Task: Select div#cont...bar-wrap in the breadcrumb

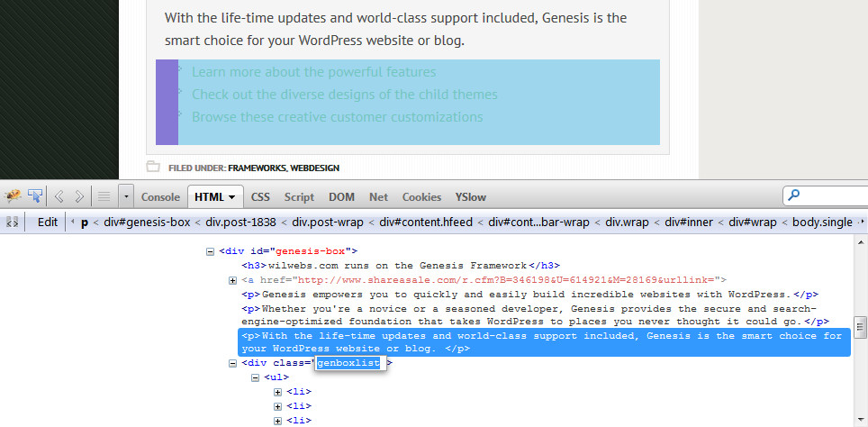Action: (537, 223)
